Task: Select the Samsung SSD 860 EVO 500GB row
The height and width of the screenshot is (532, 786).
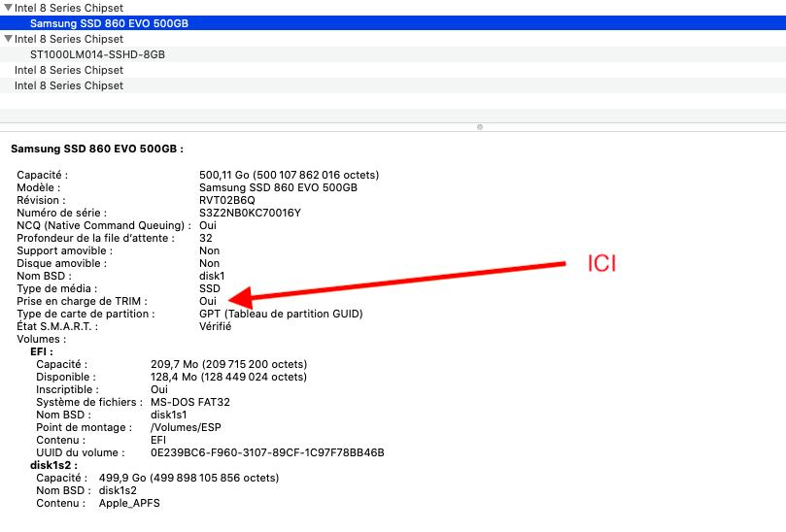Action: coord(393,23)
